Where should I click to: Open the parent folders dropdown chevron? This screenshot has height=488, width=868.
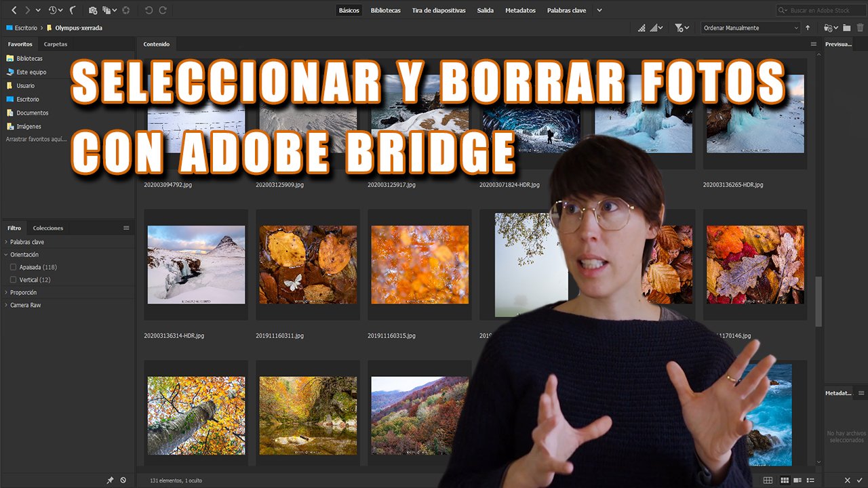[38, 10]
